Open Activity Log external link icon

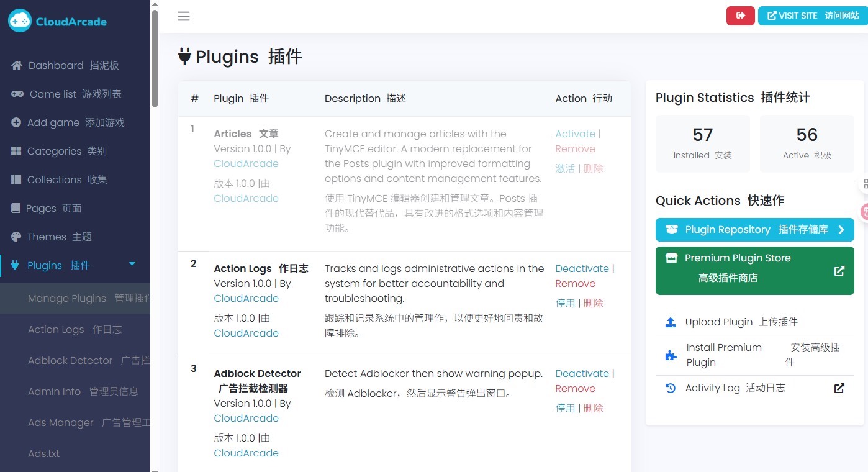pyautogui.click(x=839, y=388)
